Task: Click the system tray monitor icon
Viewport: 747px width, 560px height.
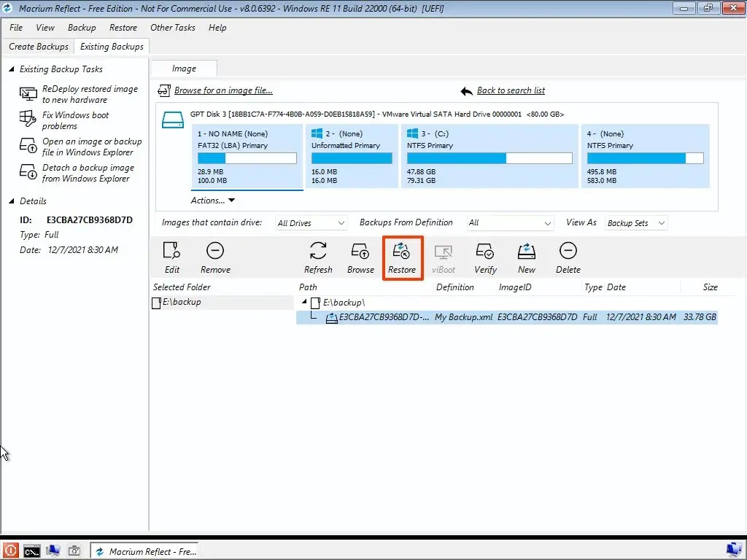Action: (735, 551)
